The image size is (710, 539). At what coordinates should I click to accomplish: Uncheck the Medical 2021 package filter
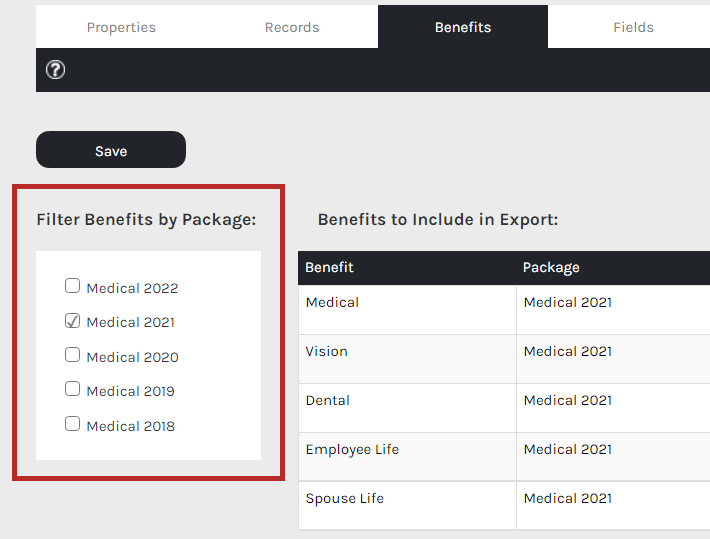pos(72,321)
